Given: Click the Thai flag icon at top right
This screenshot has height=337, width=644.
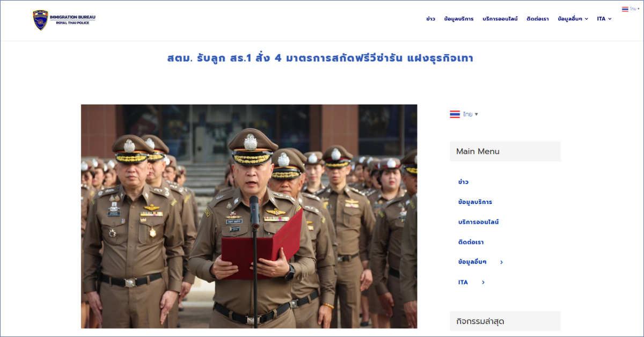Looking at the screenshot, I should 625,9.
